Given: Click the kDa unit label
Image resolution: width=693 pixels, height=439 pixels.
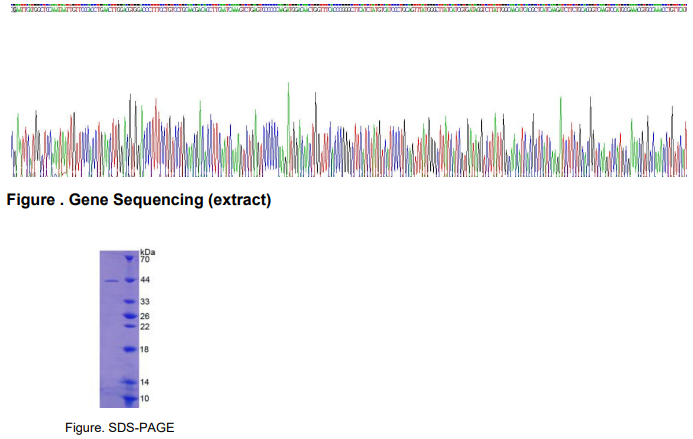Looking at the screenshot, I should [148, 251].
